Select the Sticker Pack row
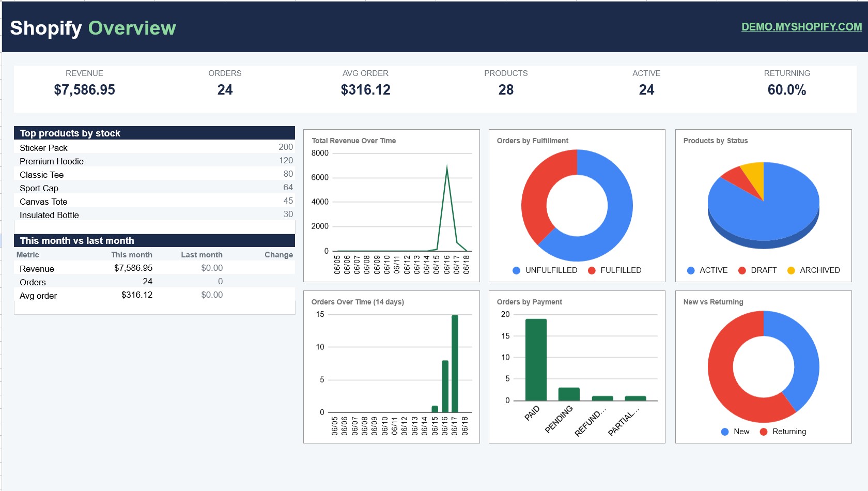The image size is (868, 491). coord(154,147)
